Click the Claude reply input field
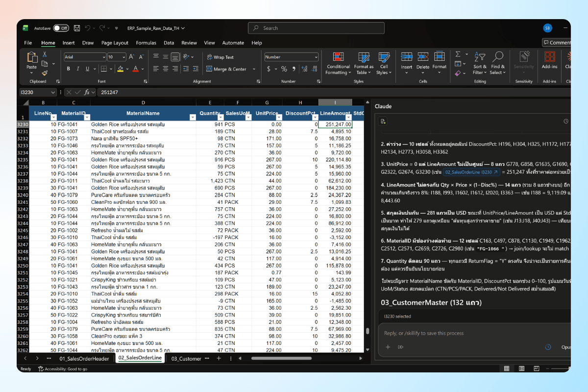 click(x=475, y=333)
